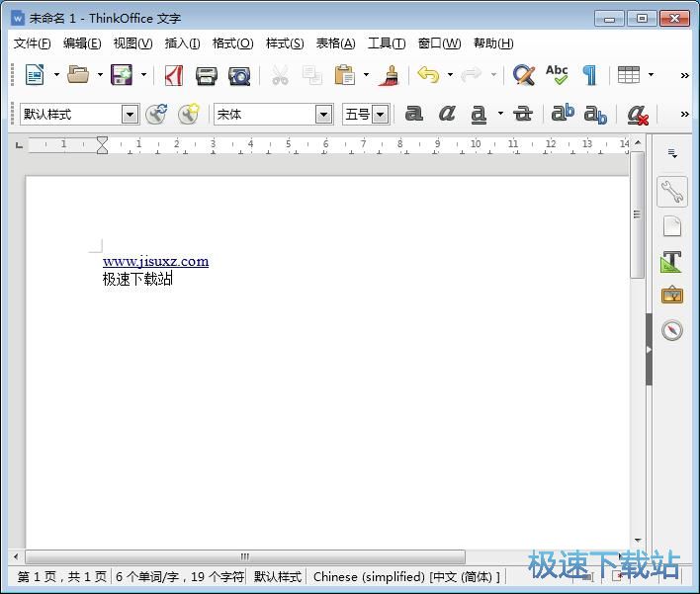
Task: Open the sidebar Properties wrench panel
Action: click(672, 192)
